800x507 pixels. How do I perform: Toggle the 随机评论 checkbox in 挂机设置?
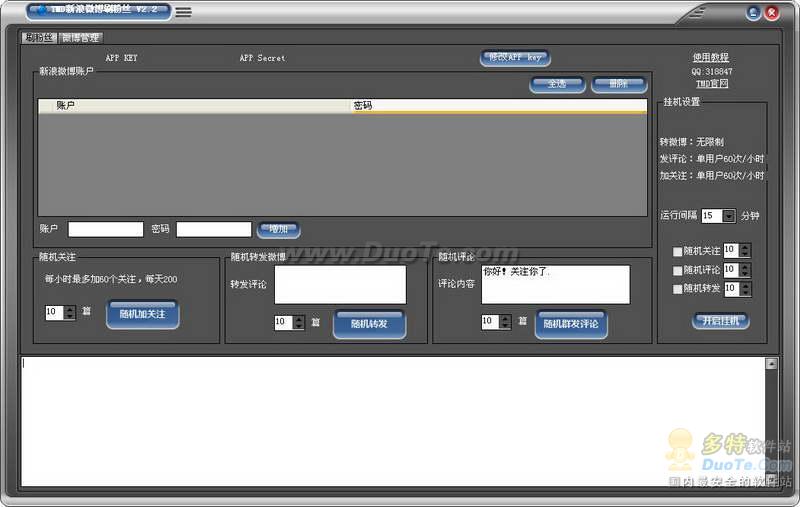(678, 270)
